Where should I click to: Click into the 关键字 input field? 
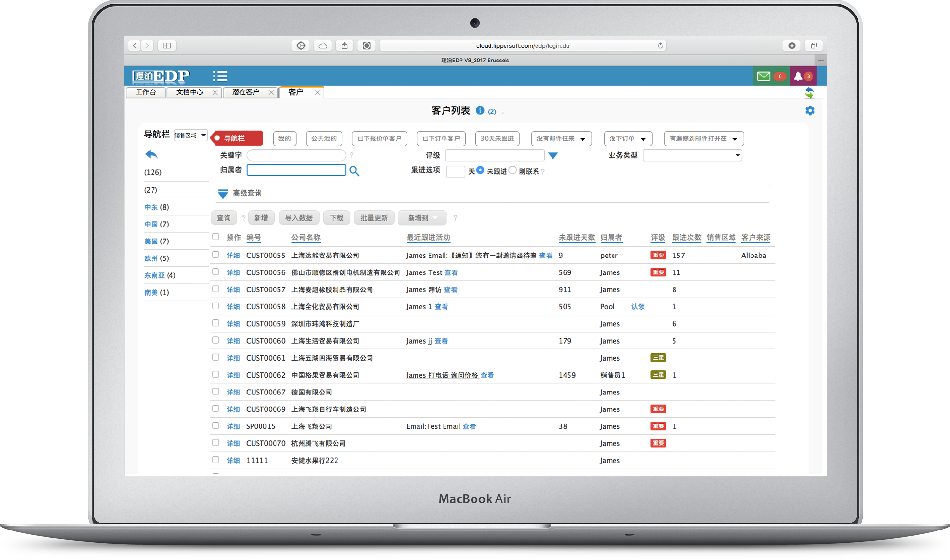[296, 155]
